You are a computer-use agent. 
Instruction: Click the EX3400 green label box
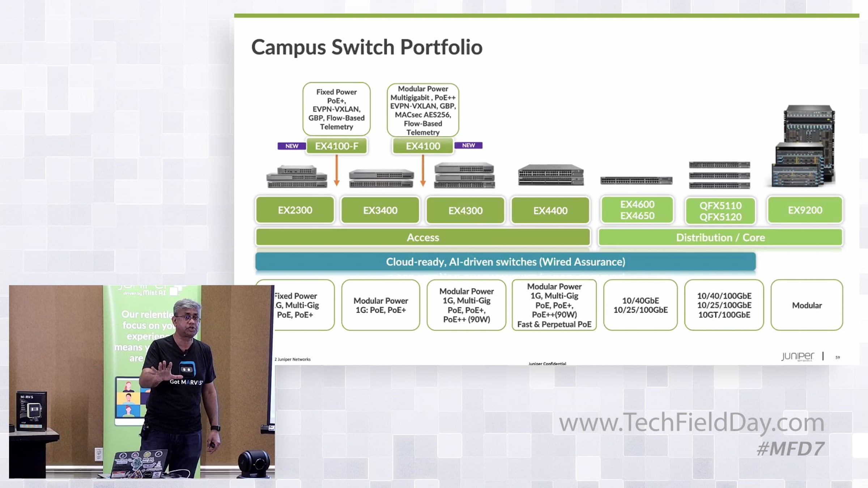coord(380,210)
